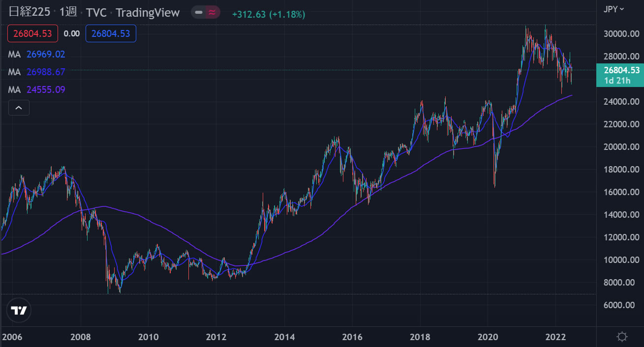Click the TVC exchange label in title
Viewport: 644px width, 347px height.
(96, 13)
